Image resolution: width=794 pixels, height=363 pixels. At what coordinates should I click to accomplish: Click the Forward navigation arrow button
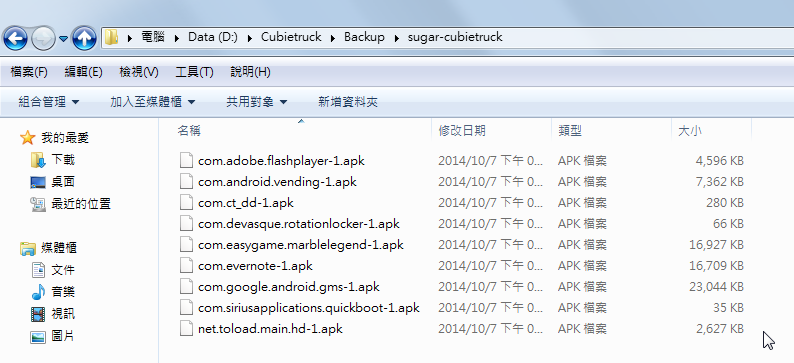tap(44, 38)
